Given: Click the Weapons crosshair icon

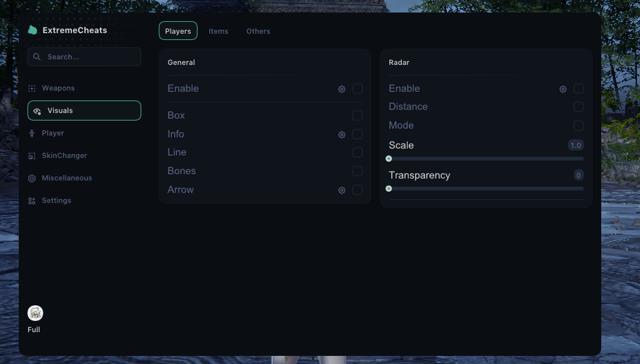Looking at the screenshot, I should 32,89.
